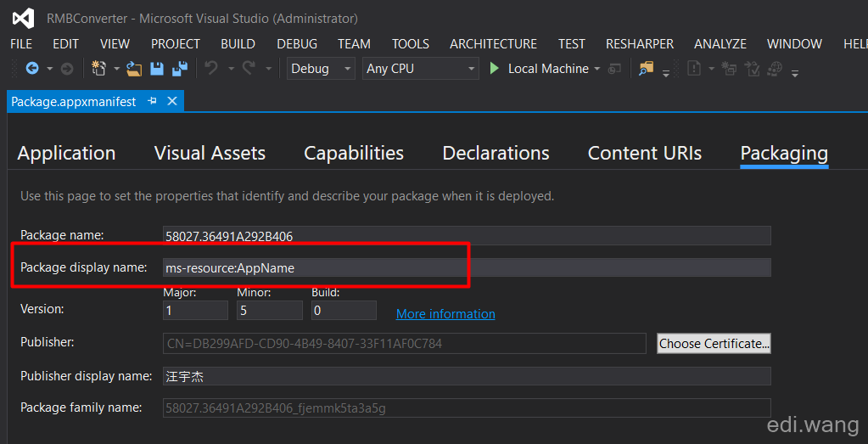Open the Debug configuration dropdown
This screenshot has width=868, height=444.
321,69
